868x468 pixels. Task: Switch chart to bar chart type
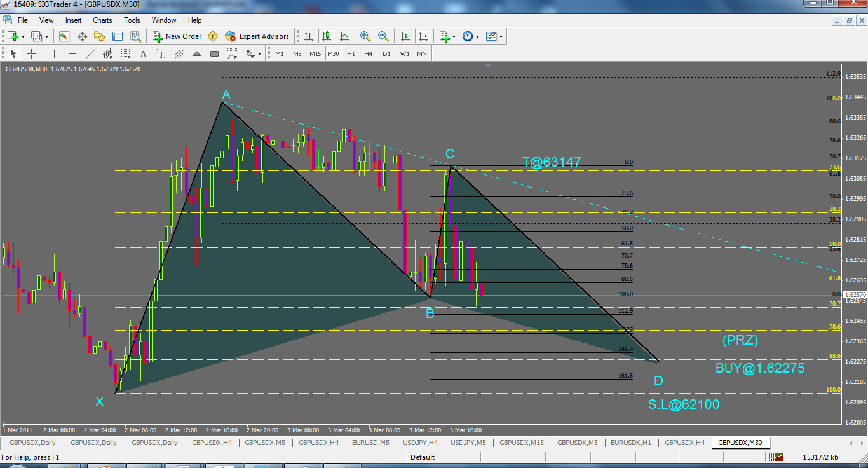(x=309, y=36)
